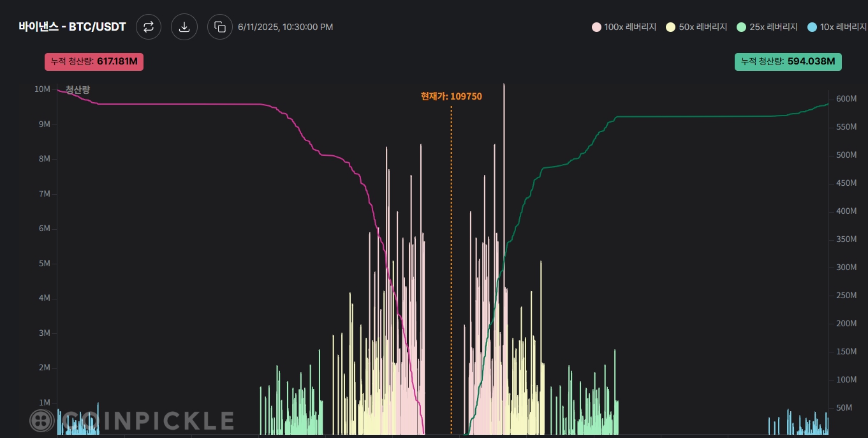This screenshot has height=438, width=868.
Task: Click the red cumulative liquidation 617.181M badge
Action: (94, 61)
